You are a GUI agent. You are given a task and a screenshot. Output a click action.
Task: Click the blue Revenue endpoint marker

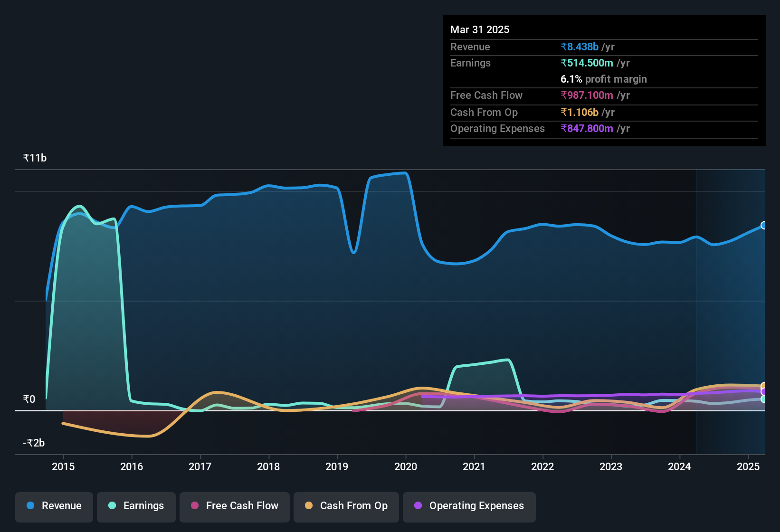[x=764, y=225]
